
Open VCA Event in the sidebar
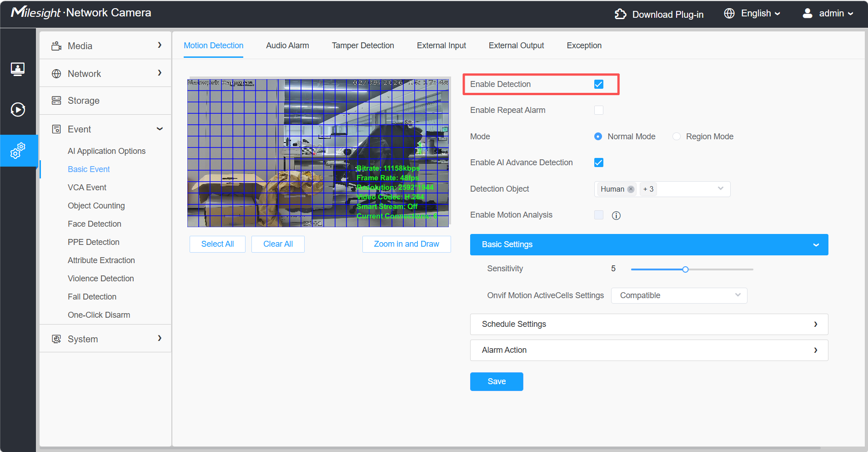tap(87, 188)
